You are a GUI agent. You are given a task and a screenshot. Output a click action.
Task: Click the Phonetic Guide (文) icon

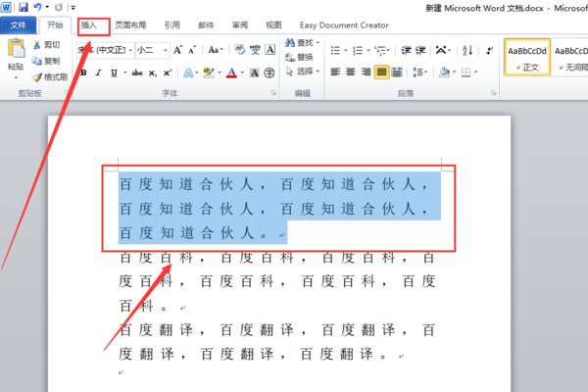pos(255,50)
